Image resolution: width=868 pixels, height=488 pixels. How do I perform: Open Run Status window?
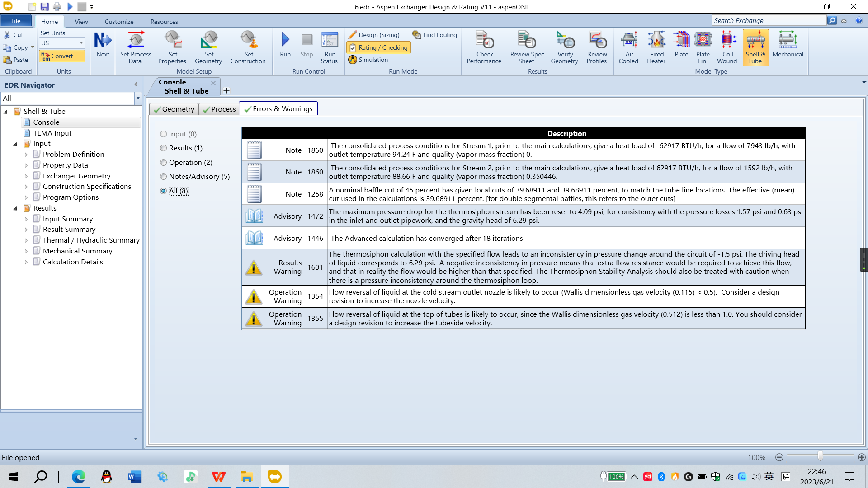point(330,47)
